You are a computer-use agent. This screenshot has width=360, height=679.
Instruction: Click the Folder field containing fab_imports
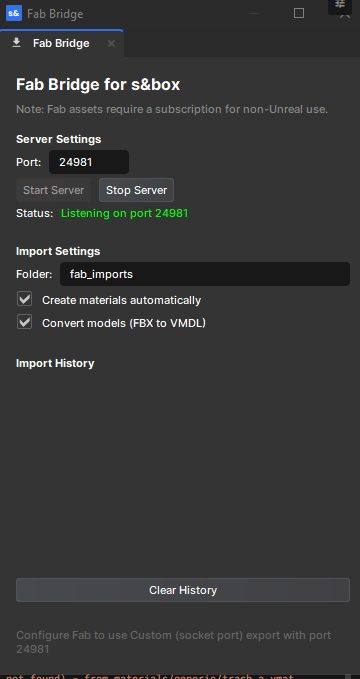point(205,274)
